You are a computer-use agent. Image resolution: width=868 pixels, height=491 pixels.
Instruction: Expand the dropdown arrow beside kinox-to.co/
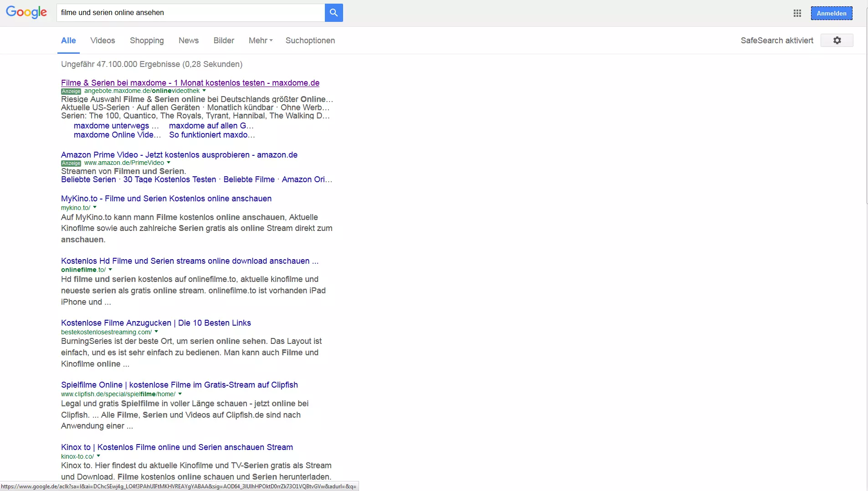[x=98, y=456]
